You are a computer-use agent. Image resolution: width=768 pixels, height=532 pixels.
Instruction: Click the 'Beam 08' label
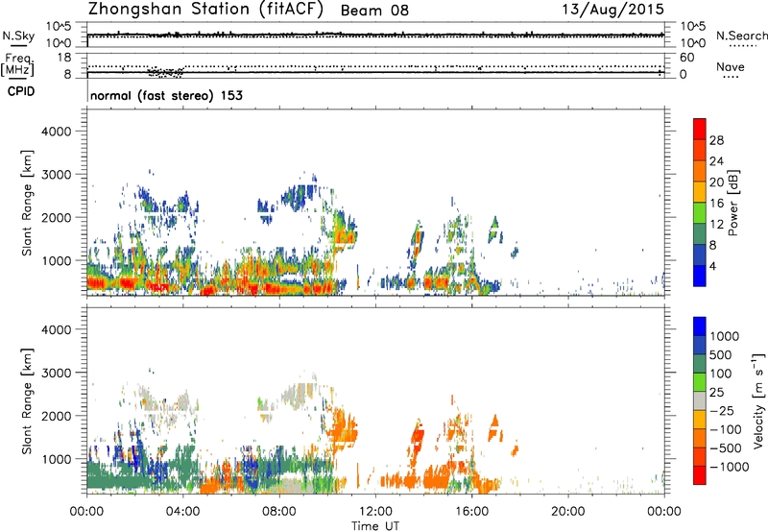tap(374, 11)
